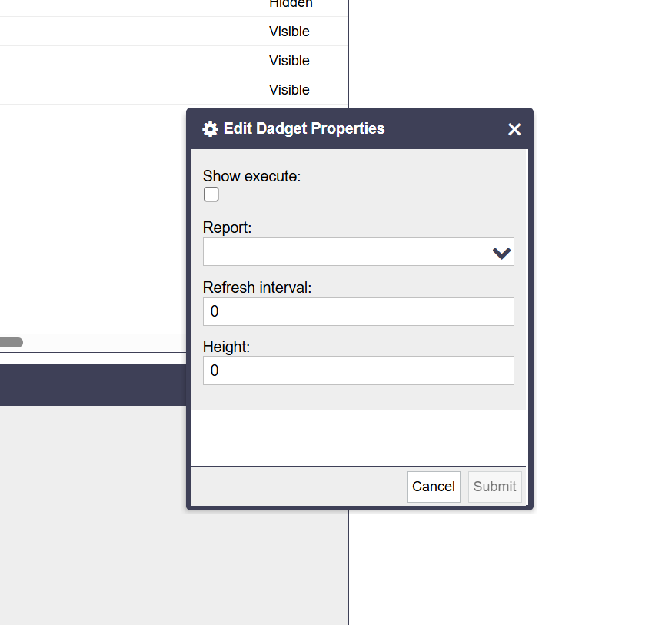Click into the Height input field
672x625 pixels.
[358, 371]
